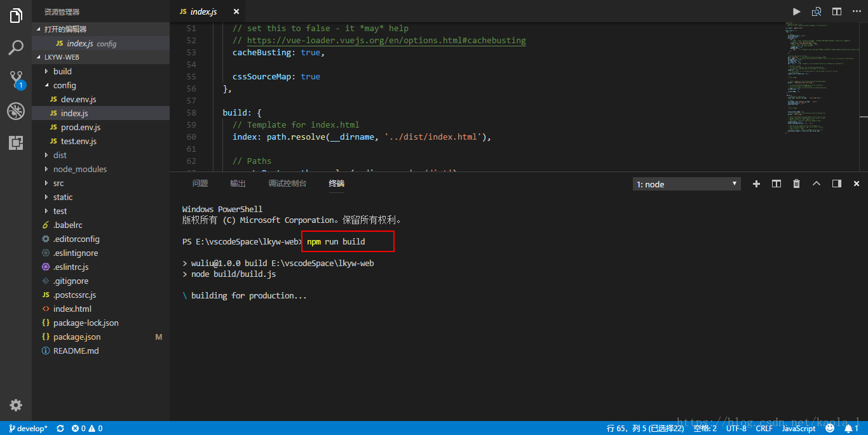Viewport: 868px width, 435px height.
Task: Open the .editorconfig file
Action: 100,239
